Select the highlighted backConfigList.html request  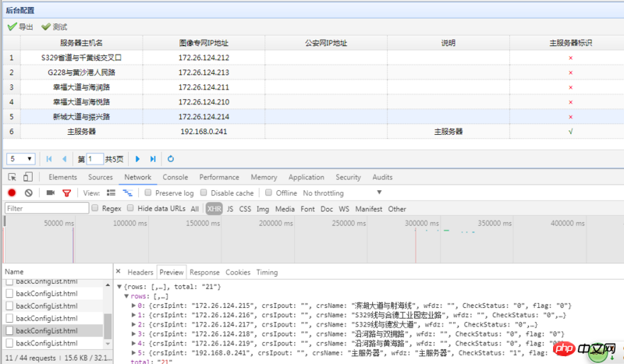point(53,330)
